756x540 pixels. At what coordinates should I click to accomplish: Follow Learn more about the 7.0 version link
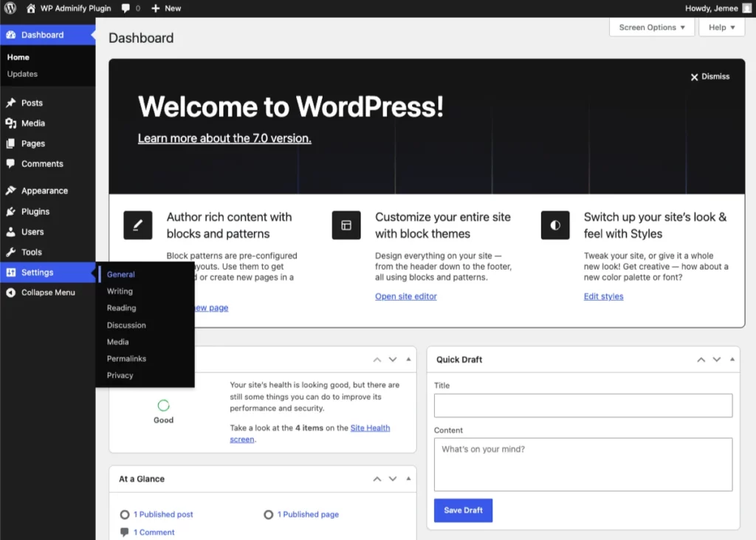click(224, 138)
